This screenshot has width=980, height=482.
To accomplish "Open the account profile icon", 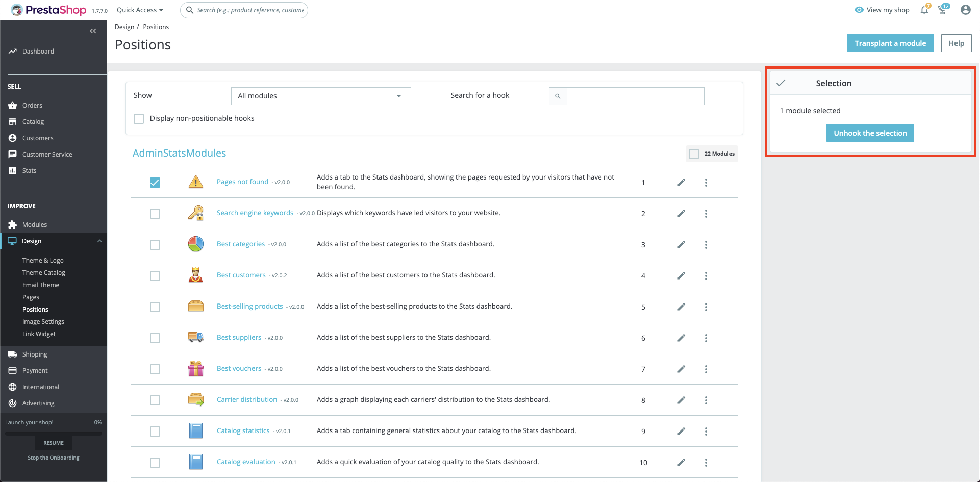I will pos(965,10).
